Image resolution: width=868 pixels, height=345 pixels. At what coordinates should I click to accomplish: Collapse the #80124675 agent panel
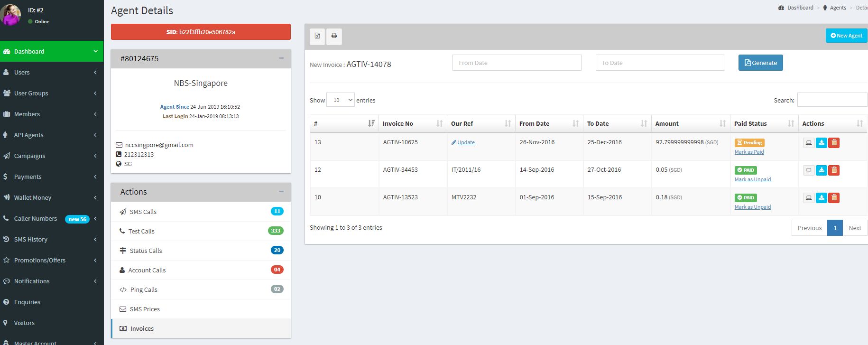[x=281, y=58]
